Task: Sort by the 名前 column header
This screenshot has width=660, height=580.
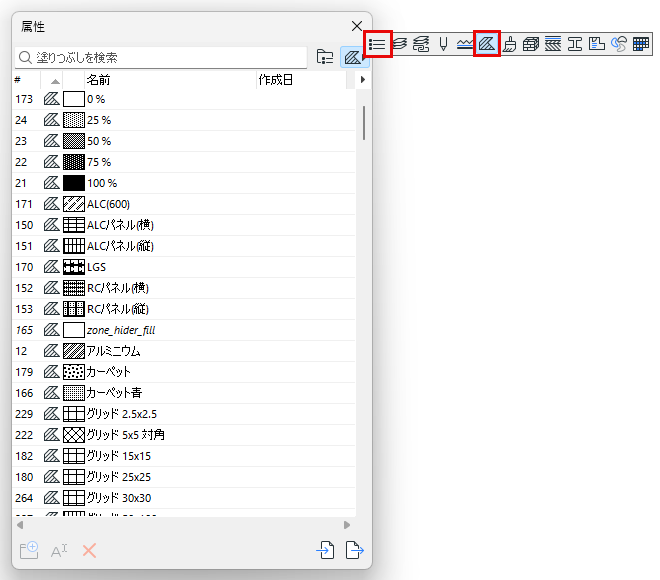Action: pyautogui.click(x=170, y=80)
